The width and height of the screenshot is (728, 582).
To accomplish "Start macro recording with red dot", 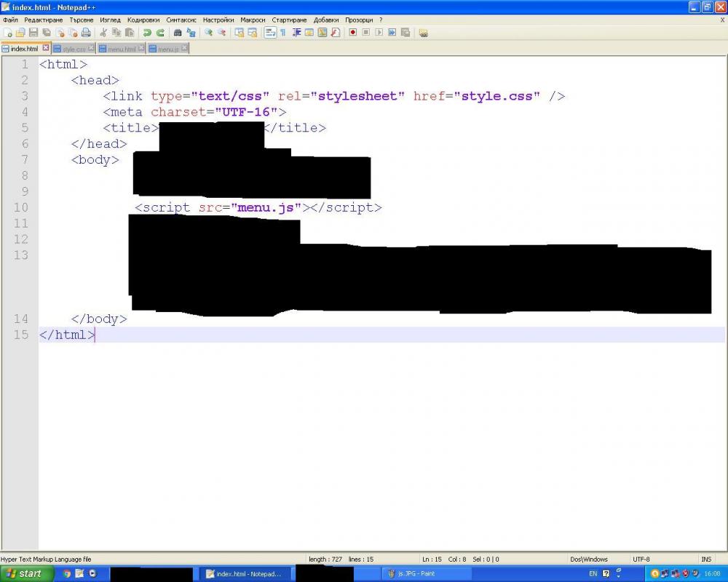I will pos(353,33).
